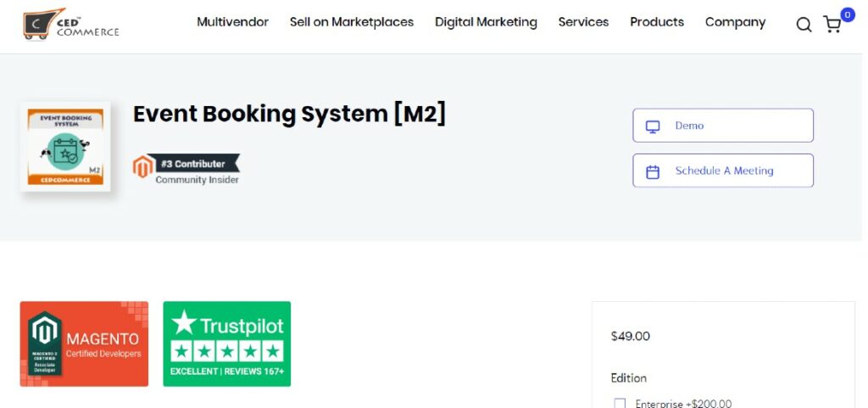Click the cart item count badge

pos(847,14)
